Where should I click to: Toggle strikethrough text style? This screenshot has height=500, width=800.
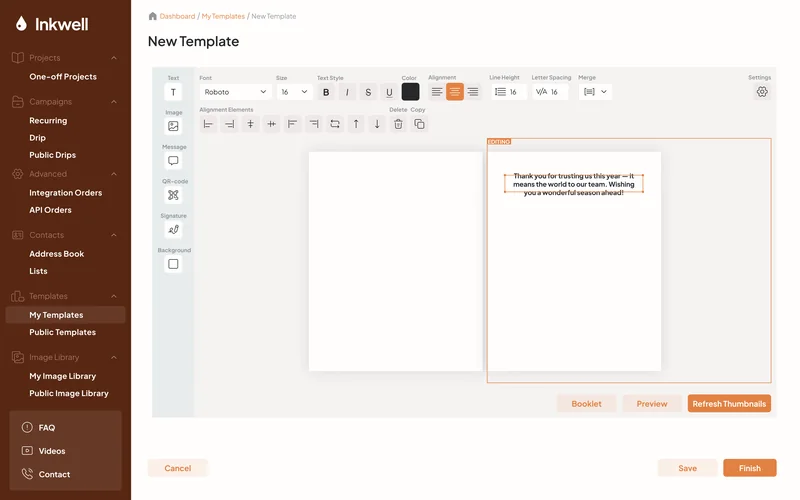click(368, 92)
